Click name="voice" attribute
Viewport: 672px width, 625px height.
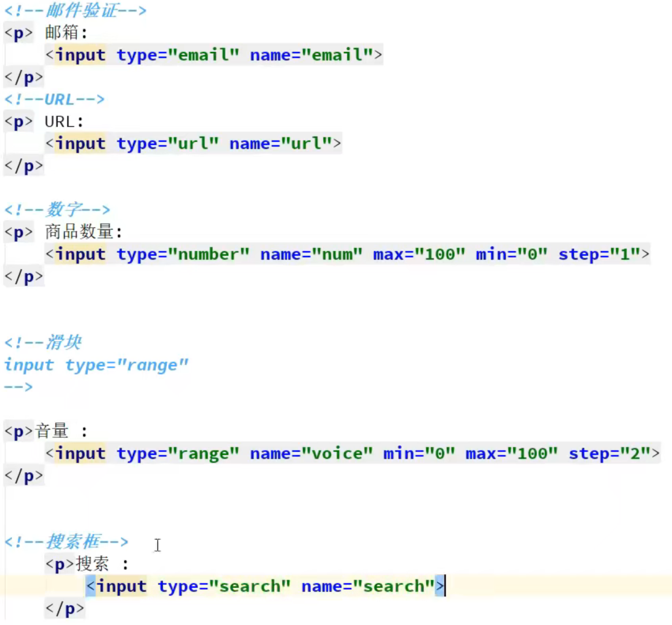click(311, 453)
